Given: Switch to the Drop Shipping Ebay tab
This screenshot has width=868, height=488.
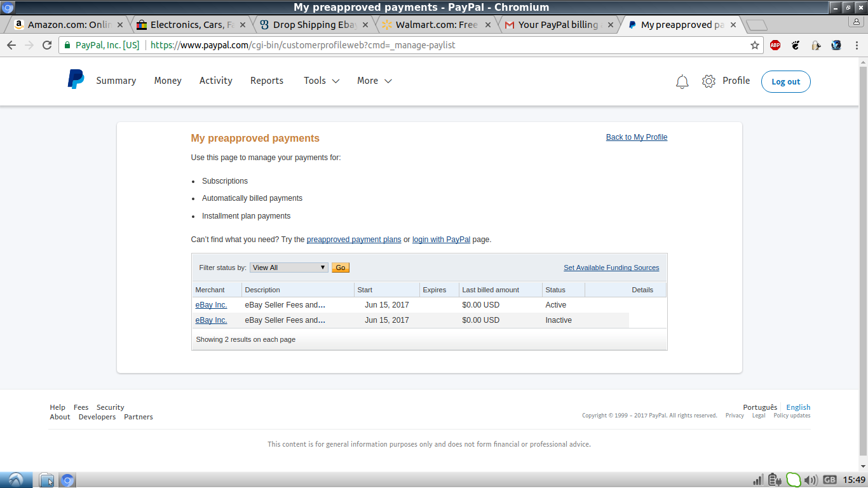Looking at the screenshot, I should (314, 25).
